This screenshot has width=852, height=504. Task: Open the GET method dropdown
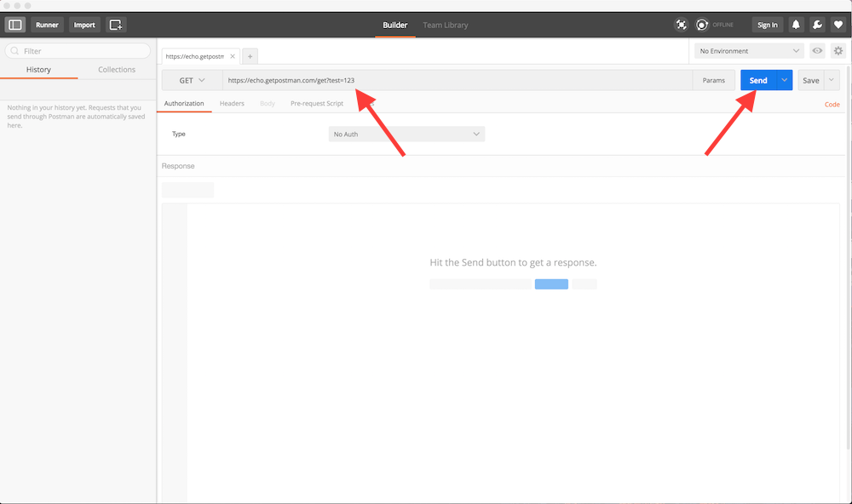pos(192,80)
